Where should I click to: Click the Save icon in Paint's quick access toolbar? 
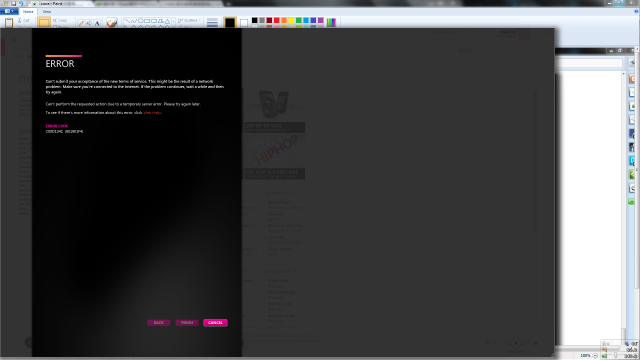pos(13,3)
